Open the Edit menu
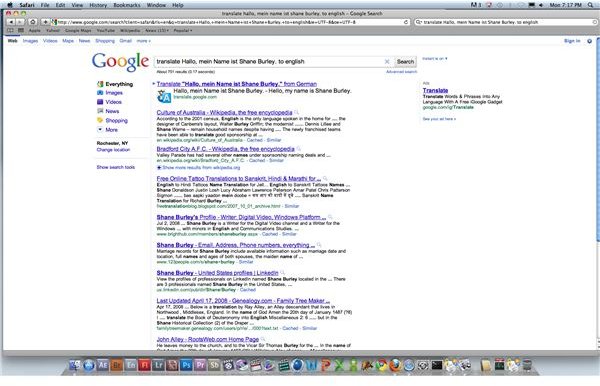The height and width of the screenshot is (386, 600). point(60,5)
